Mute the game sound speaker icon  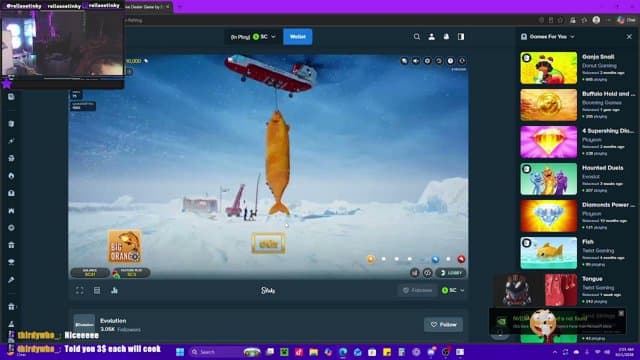pos(416,61)
